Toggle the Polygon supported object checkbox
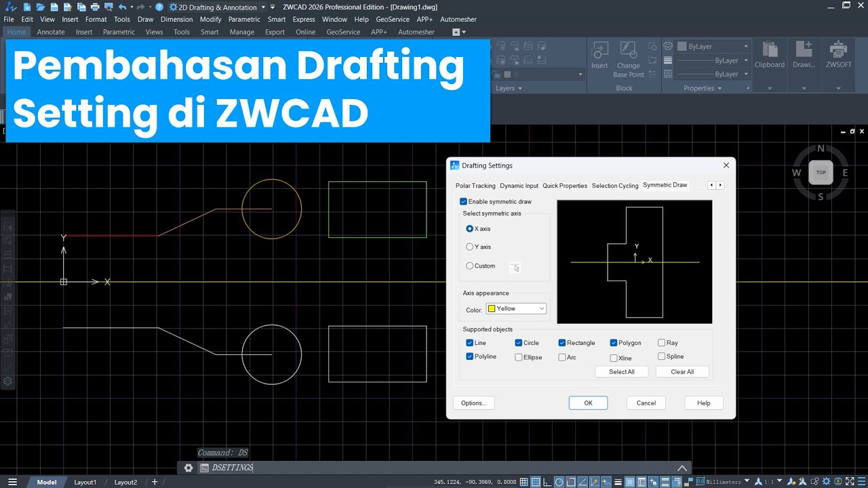This screenshot has width=868, height=488. [614, 343]
